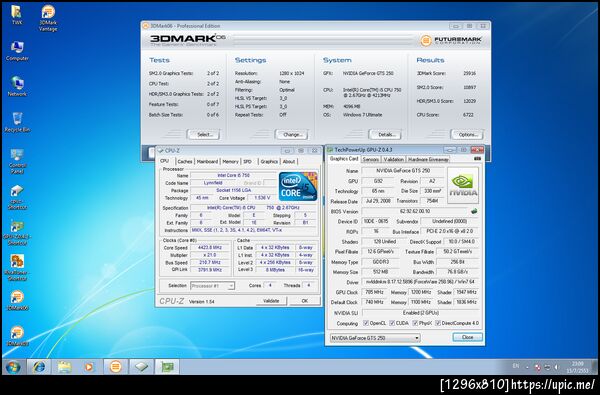Click the Select... button in 3DMark06
The width and height of the screenshot is (600, 395).
pyautogui.click(x=204, y=135)
